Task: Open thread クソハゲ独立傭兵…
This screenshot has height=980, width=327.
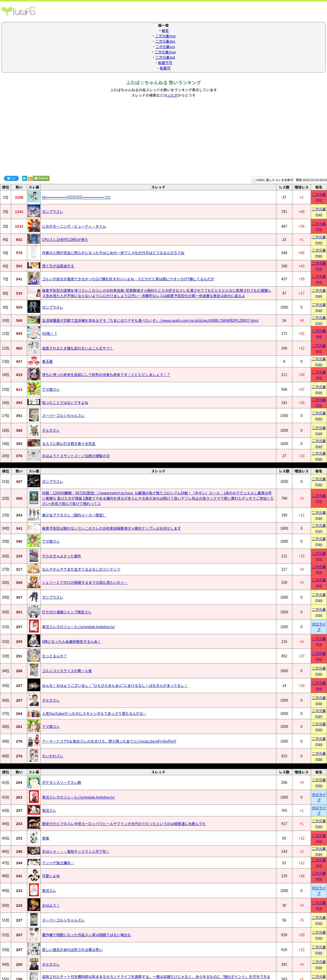Action: tap(58, 863)
